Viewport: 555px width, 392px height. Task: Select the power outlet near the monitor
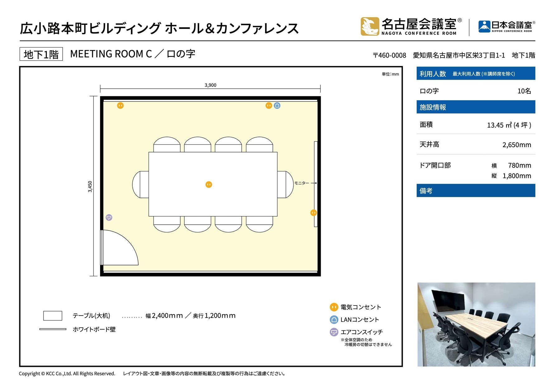314,213
